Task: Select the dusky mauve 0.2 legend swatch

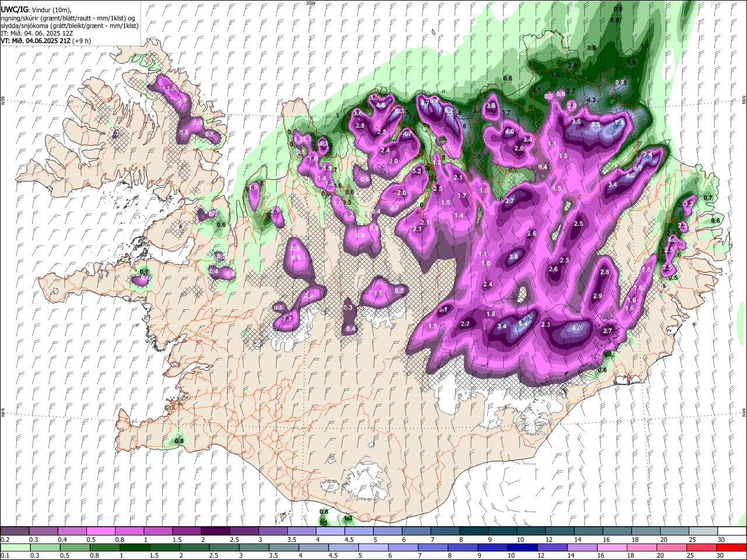Action: pyautogui.click(x=15, y=531)
